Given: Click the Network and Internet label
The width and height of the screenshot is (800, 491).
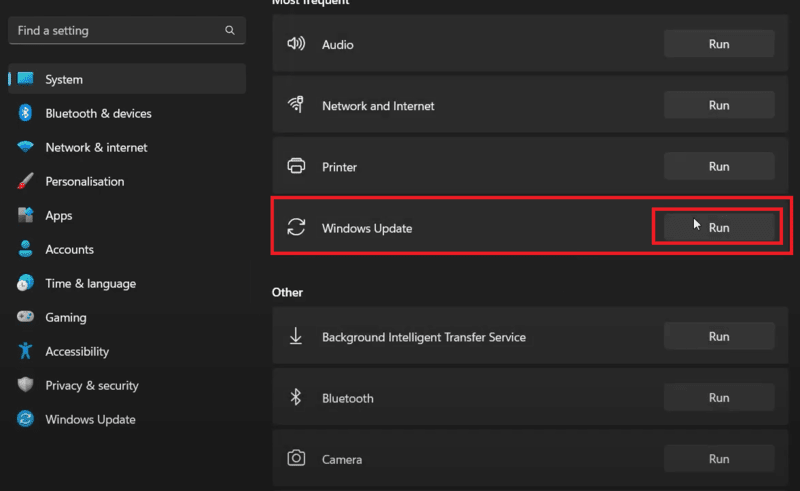Looking at the screenshot, I should tap(378, 106).
